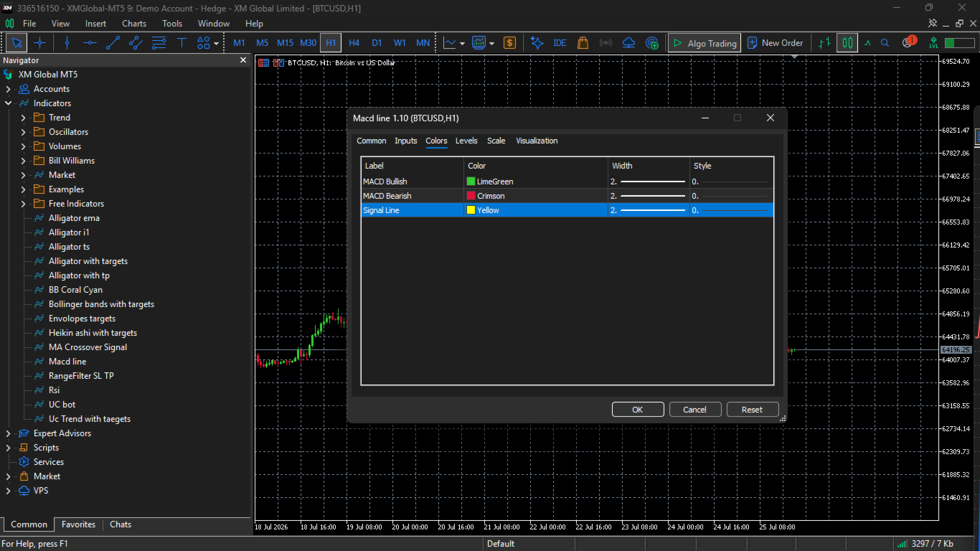Screen dimensions: 980x551
Task: Open the IDE MetaEditor icon
Action: 560,43
